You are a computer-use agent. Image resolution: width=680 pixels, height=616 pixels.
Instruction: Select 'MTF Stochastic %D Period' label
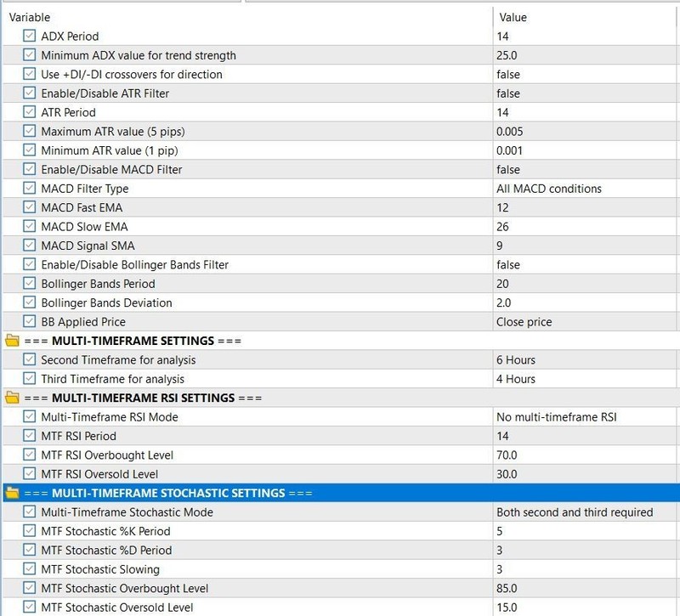pos(106,550)
